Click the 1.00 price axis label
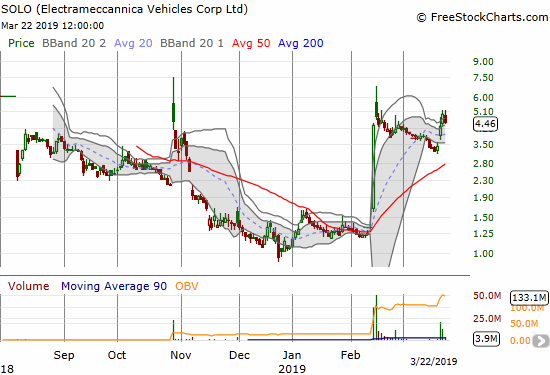Viewport: 550px width, 375px height. (x=483, y=253)
